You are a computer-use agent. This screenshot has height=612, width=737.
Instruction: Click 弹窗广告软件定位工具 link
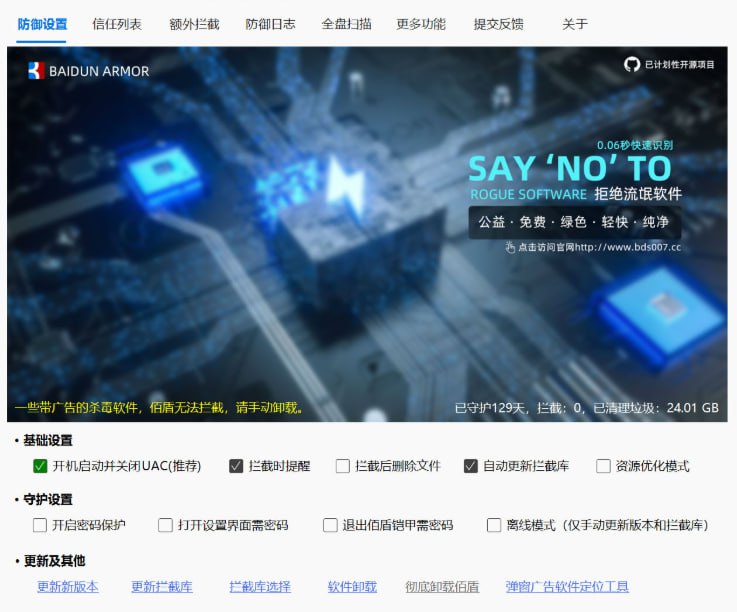[x=567, y=587]
